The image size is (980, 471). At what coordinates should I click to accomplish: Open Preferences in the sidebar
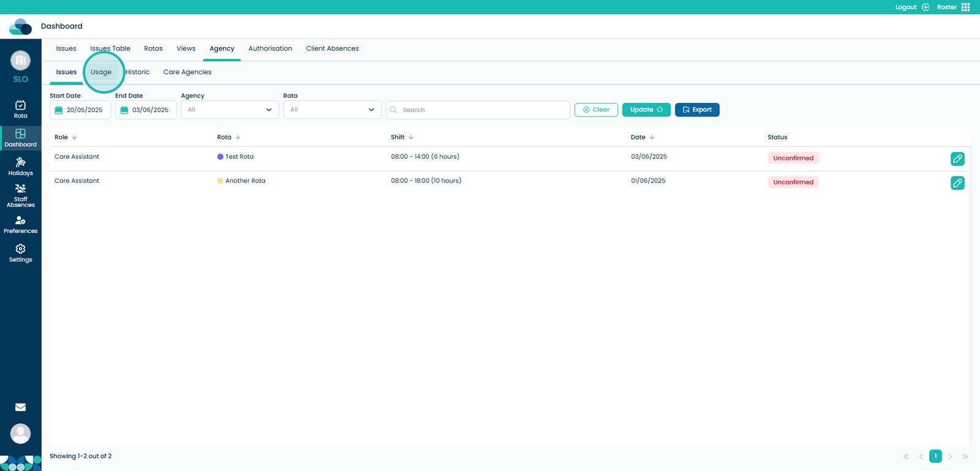[20, 224]
